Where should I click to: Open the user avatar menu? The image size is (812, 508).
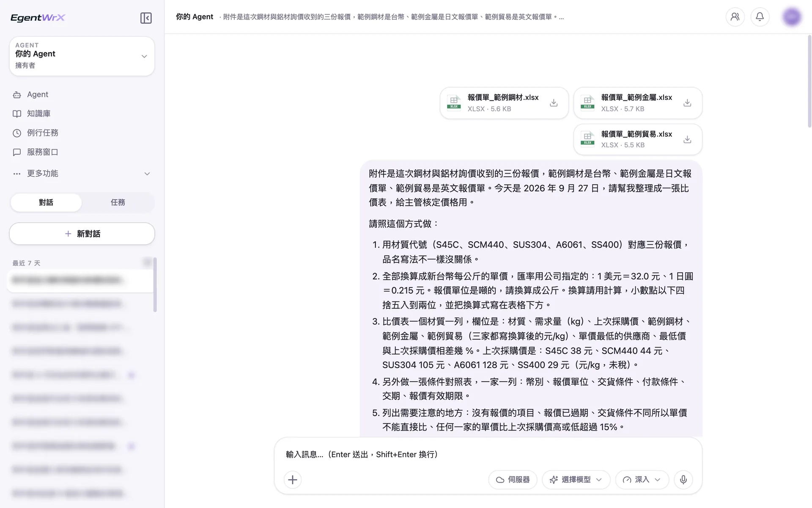[x=792, y=17]
